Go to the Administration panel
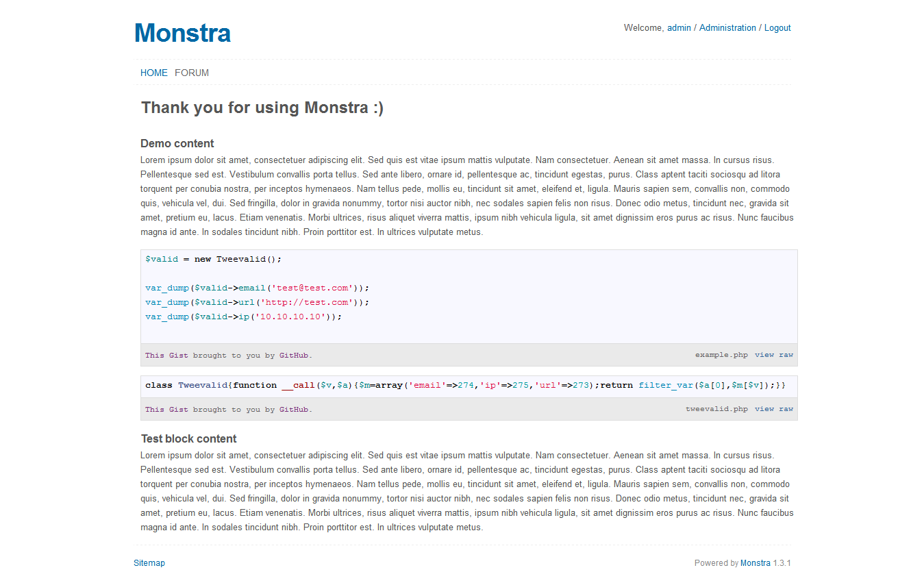The height and width of the screenshot is (570, 924). [727, 28]
